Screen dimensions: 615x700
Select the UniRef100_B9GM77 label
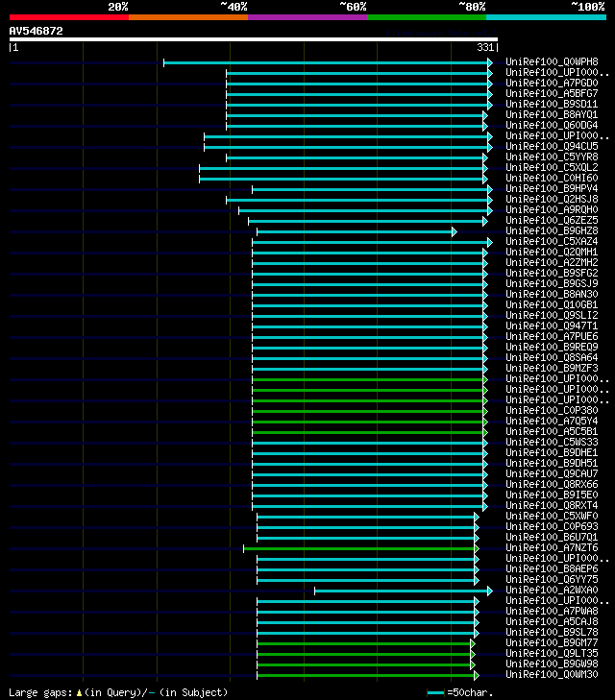pos(552,642)
